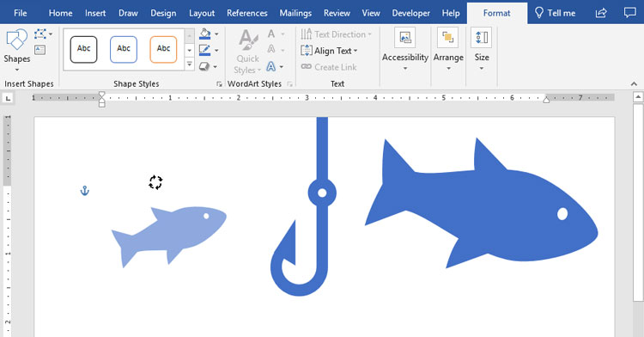644x337 pixels.
Task: Click the Edit Shape icon
Action: pyautogui.click(x=40, y=34)
